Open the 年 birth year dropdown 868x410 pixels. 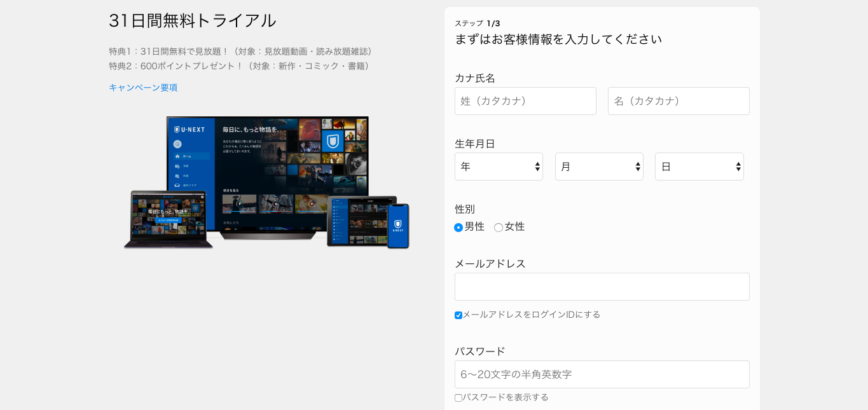pyautogui.click(x=499, y=167)
